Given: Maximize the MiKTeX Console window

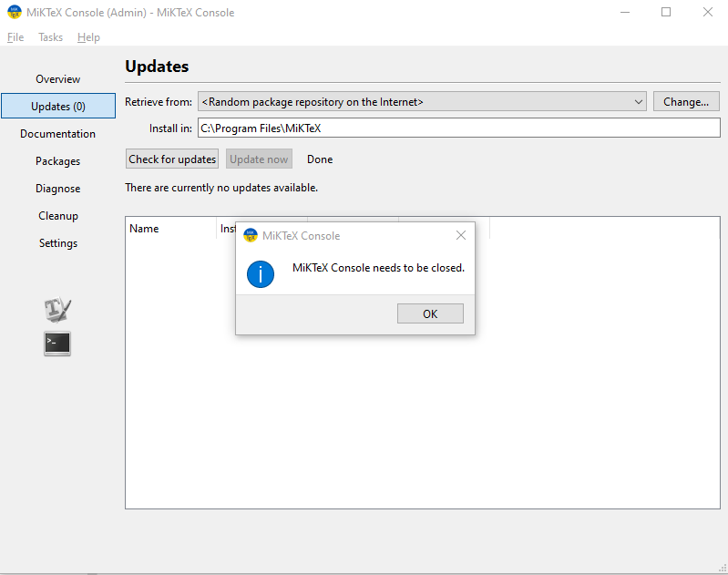Looking at the screenshot, I should tap(666, 12).
